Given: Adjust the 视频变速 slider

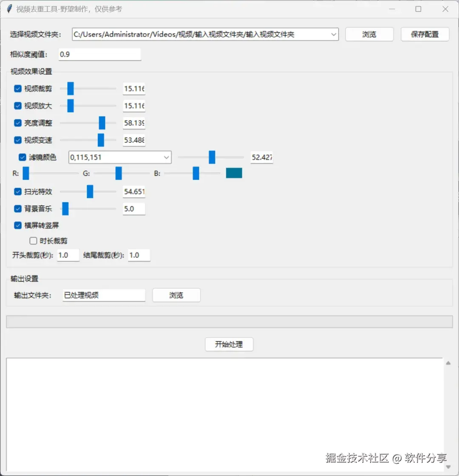Looking at the screenshot, I should pos(101,140).
